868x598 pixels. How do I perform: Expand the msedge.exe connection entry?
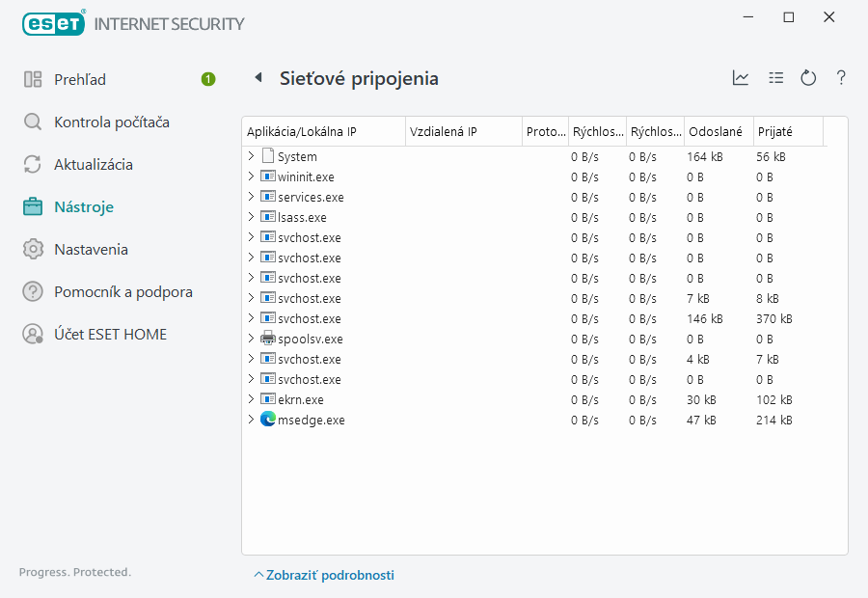click(x=252, y=420)
